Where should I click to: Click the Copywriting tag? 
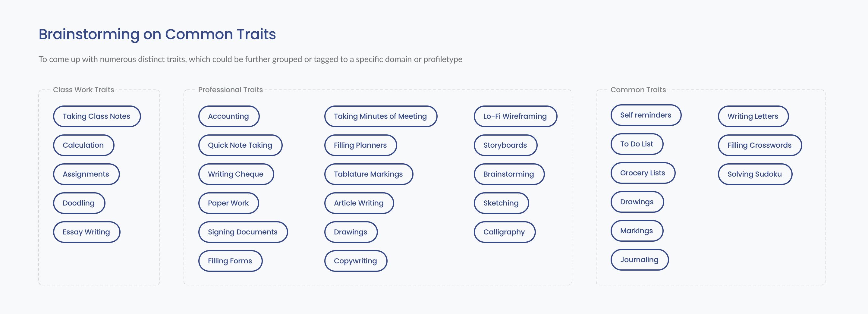pos(356,261)
